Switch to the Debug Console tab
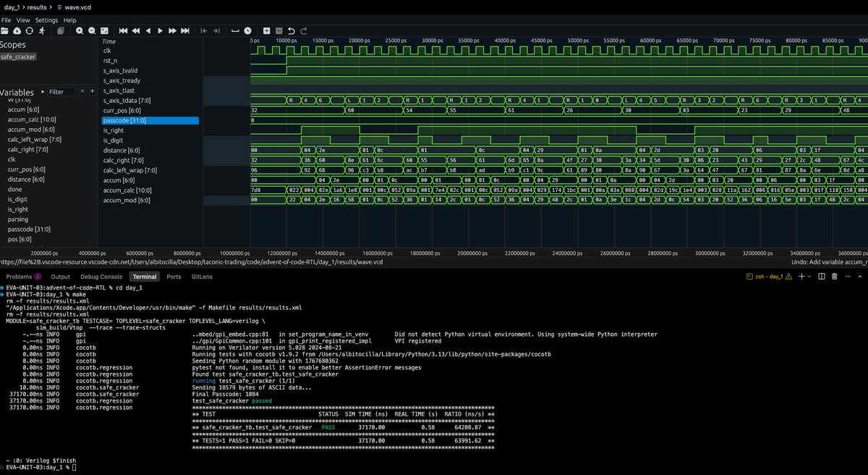This screenshot has width=868, height=475. tap(101, 277)
